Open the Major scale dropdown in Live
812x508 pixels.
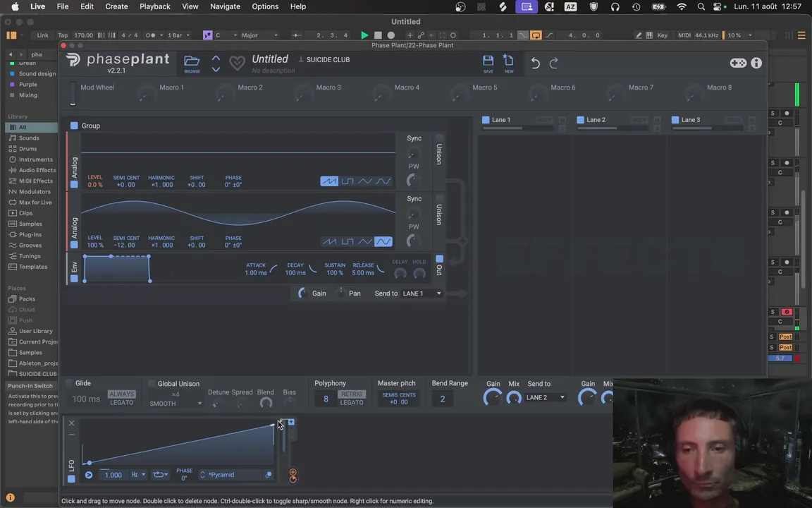click(x=259, y=35)
